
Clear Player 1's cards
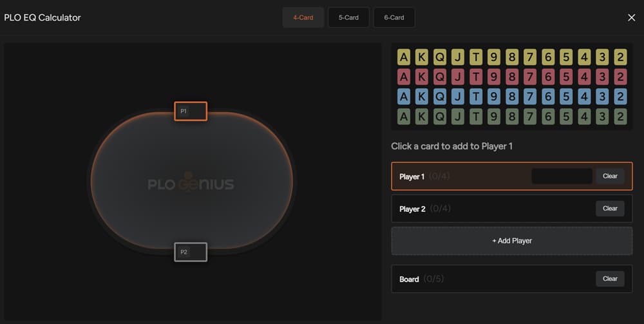click(x=610, y=176)
